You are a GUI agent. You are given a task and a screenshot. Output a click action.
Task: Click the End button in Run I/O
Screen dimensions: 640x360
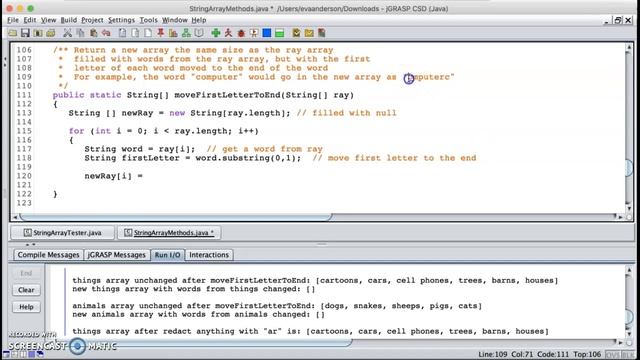point(26,273)
